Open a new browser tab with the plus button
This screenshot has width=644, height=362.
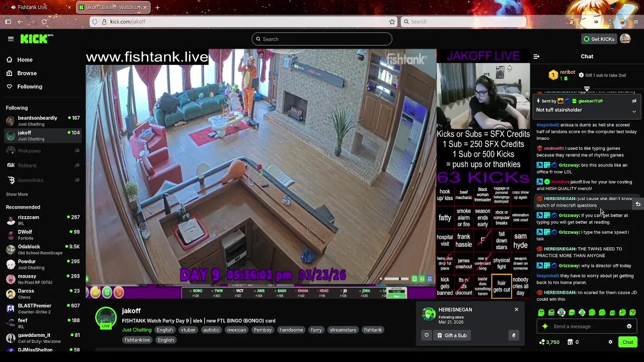pyautogui.click(x=157, y=8)
